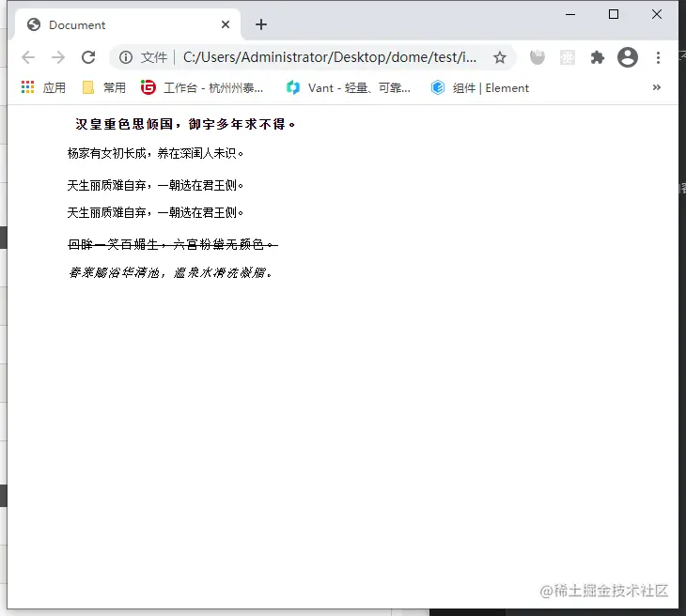This screenshot has width=686, height=616.
Task: Open the 应用 apps grid shortcut
Action: [x=43, y=87]
